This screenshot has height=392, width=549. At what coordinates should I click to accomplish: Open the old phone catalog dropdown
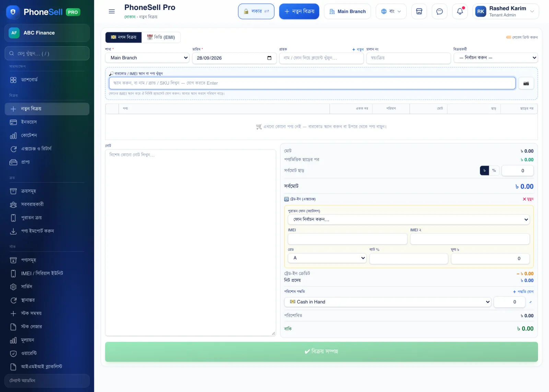pos(409,219)
